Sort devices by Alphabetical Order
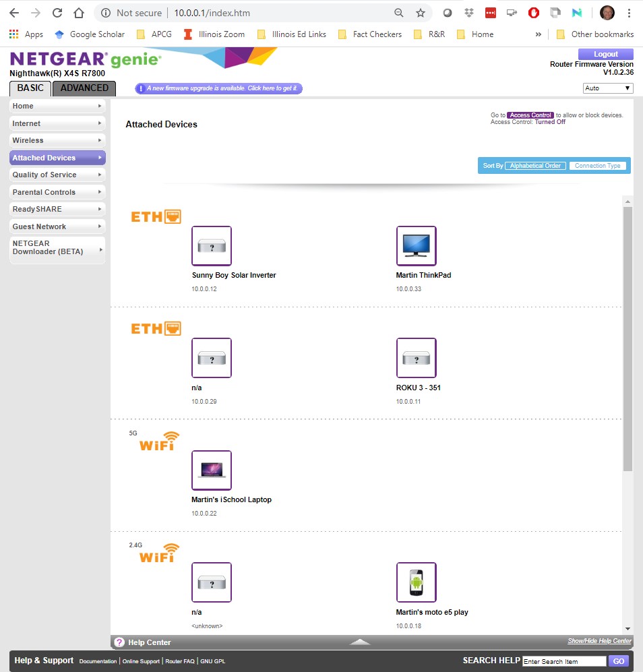643x672 pixels. 535,166
